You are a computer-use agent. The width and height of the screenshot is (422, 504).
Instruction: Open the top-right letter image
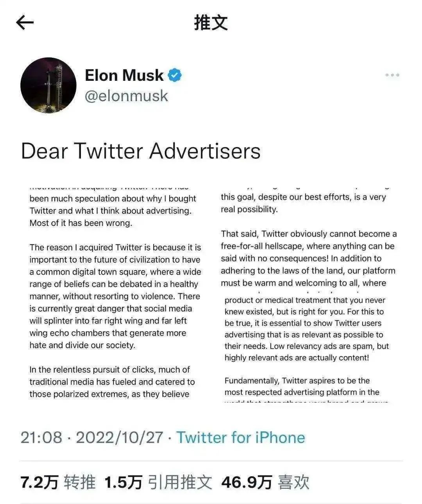point(309,236)
